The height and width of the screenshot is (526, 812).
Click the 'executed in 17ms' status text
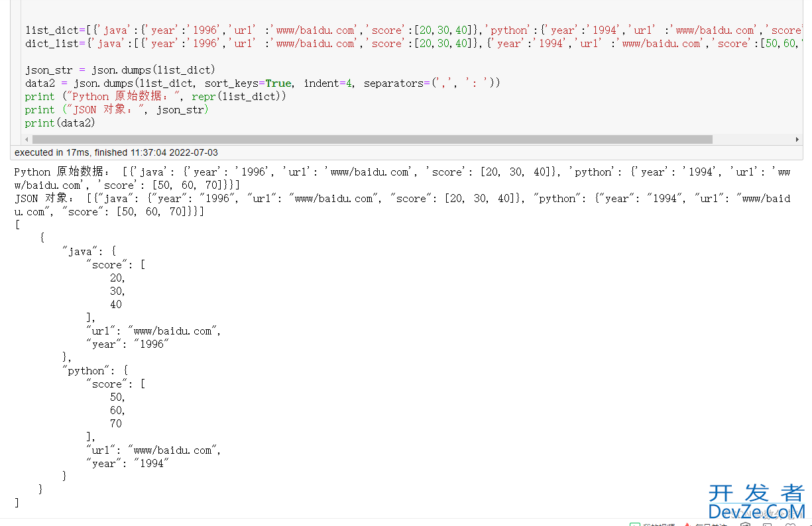pyautogui.click(x=116, y=152)
